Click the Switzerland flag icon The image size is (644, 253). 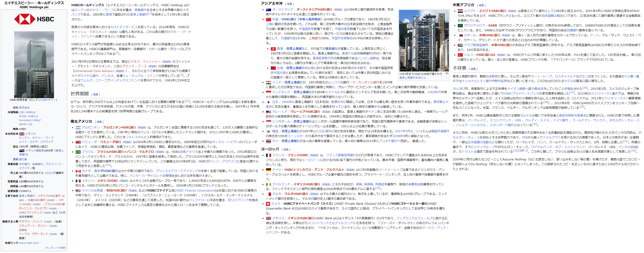pos(268,204)
